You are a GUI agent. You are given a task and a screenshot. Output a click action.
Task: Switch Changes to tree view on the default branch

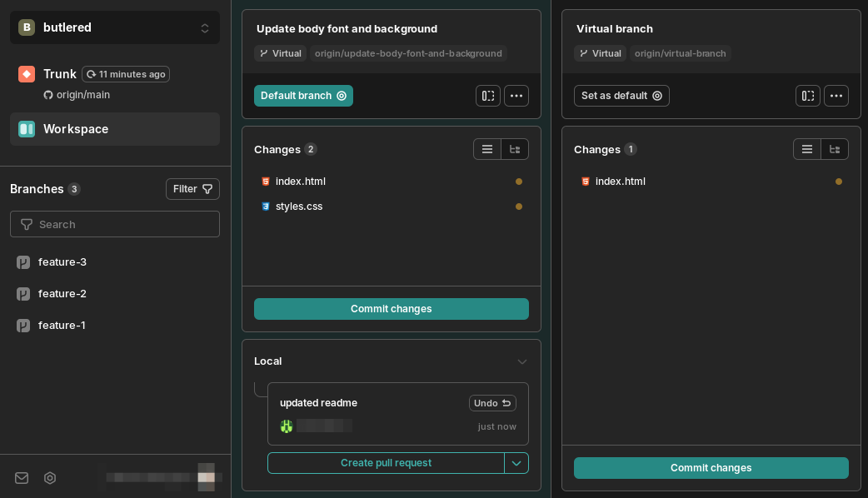pos(515,149)
